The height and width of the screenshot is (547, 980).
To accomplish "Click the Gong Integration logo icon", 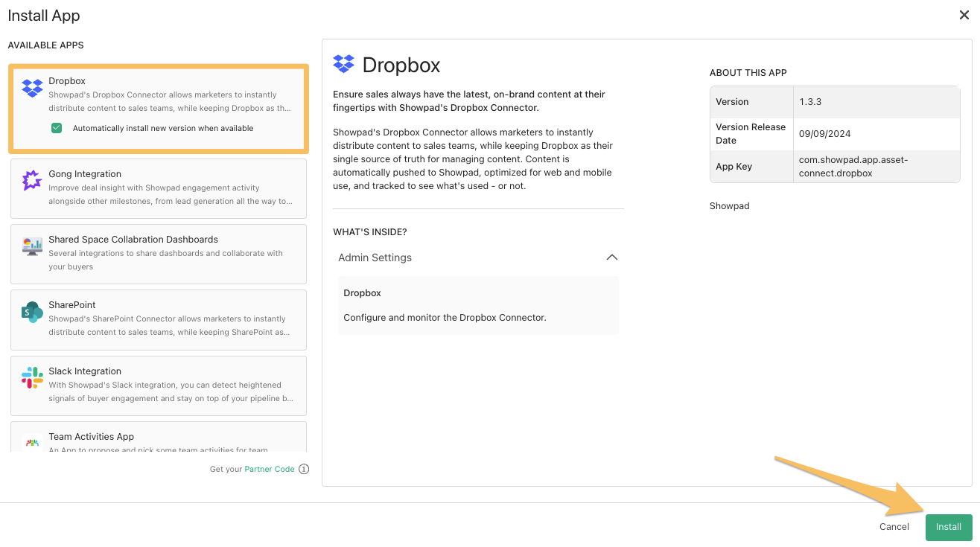I will click(32, 180).
